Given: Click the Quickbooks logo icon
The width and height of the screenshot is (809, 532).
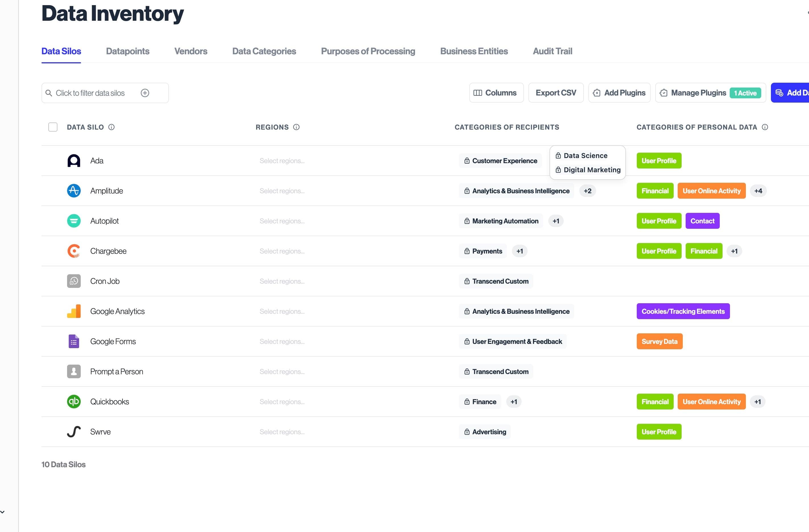Looking at the screenshot, I should coord(74,402).
